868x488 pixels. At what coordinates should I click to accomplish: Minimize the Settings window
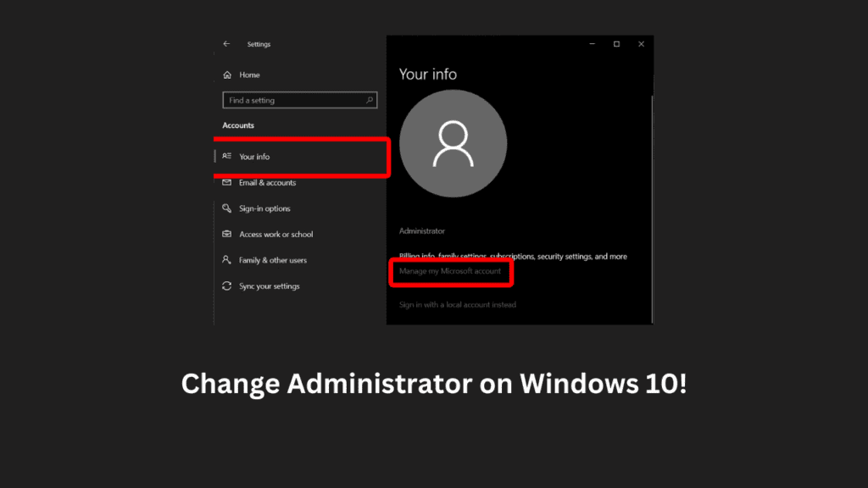593,44
